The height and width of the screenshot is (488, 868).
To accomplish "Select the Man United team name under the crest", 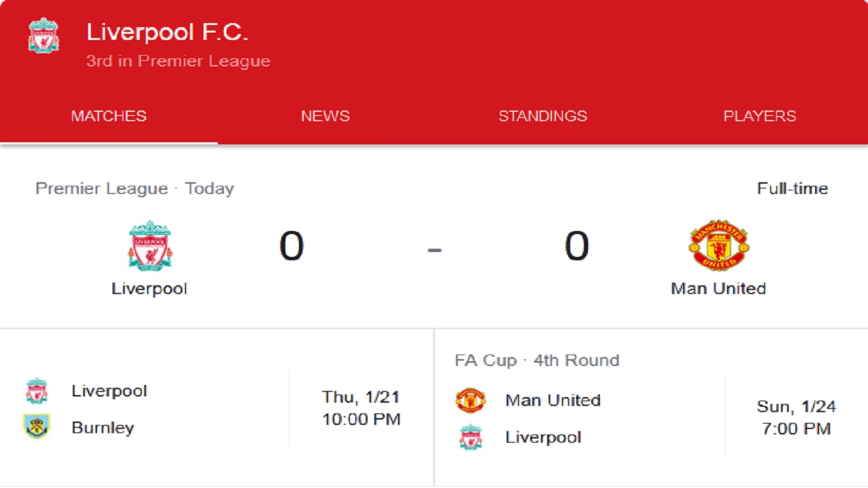I will [x=719, y=288].
